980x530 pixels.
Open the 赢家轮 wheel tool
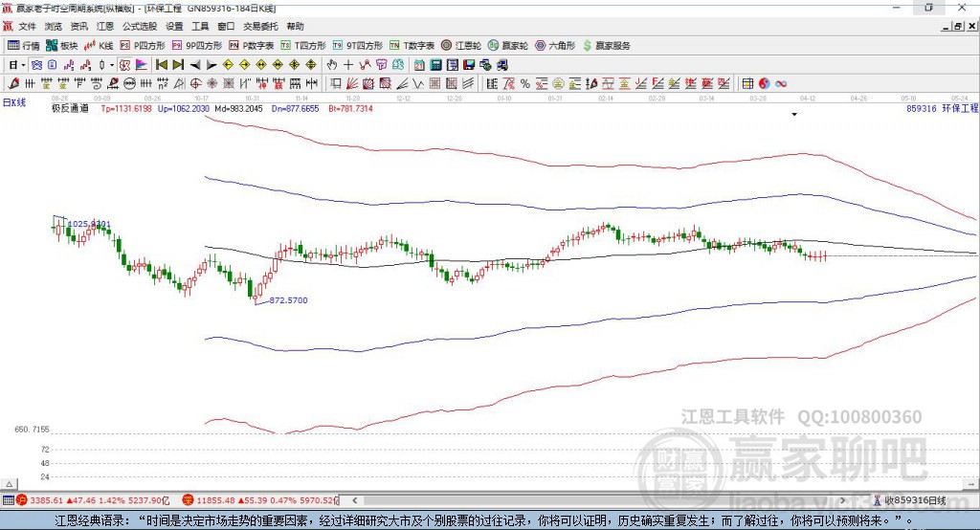click(x=508, y=46)
